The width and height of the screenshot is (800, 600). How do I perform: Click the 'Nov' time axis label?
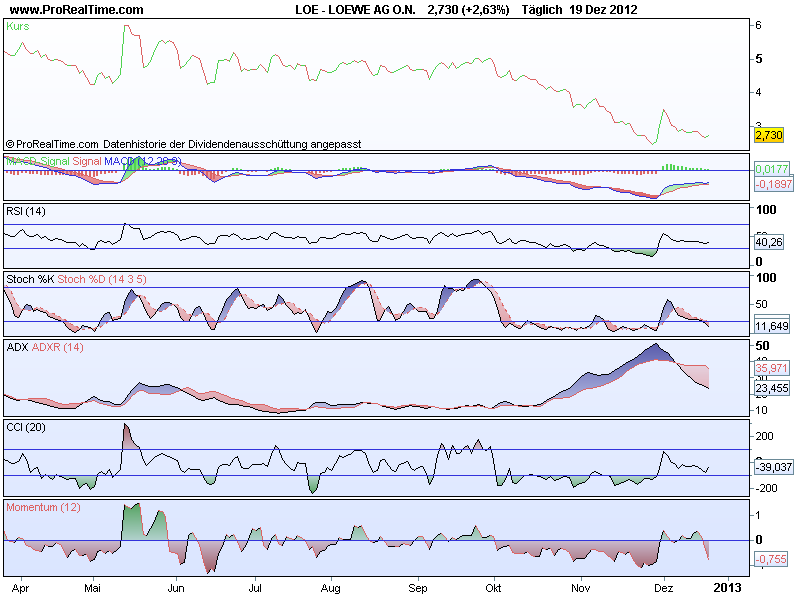pos(581,588)
